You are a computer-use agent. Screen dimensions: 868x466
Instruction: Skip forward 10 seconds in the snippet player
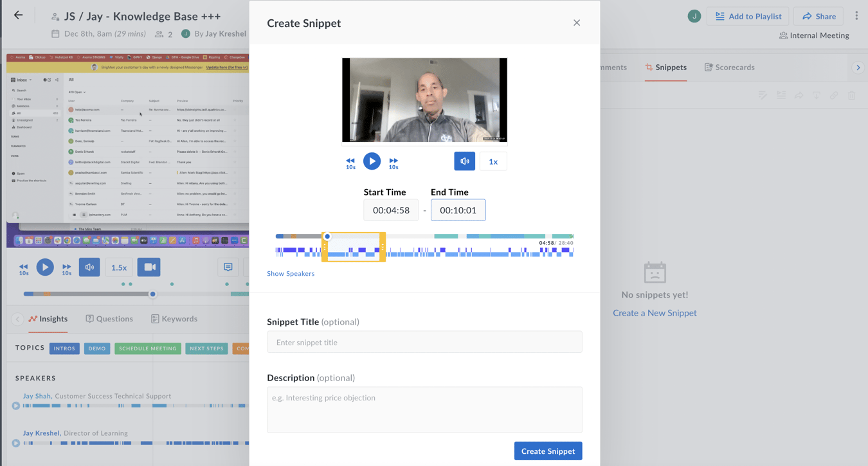pos(393,161)
